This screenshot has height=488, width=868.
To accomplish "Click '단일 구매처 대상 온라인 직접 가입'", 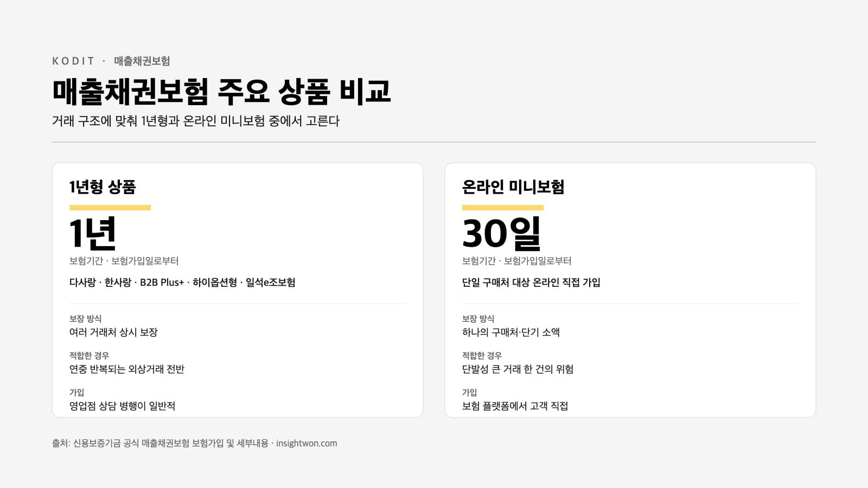I will coord(531,282).
